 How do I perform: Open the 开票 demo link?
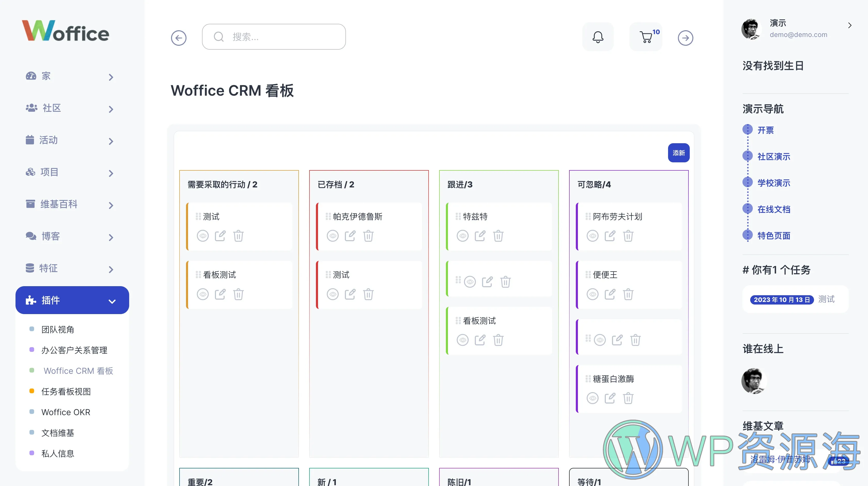point(765,130)
